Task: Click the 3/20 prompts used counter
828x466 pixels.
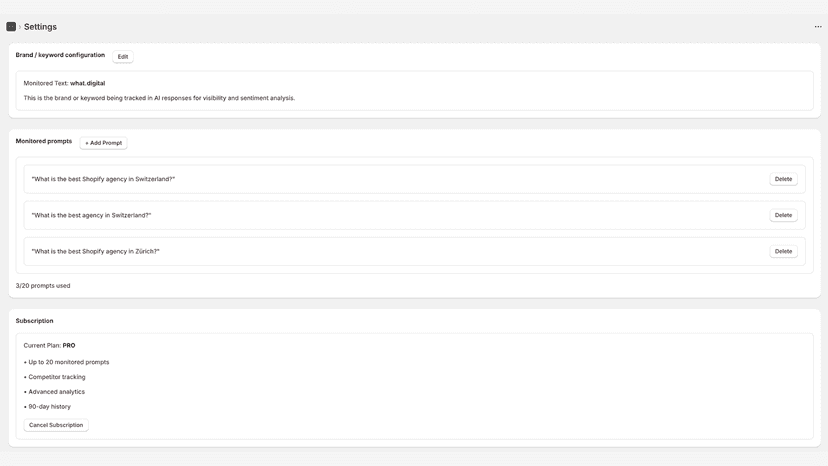Action: pyautogui.click(x=43, y=285)
